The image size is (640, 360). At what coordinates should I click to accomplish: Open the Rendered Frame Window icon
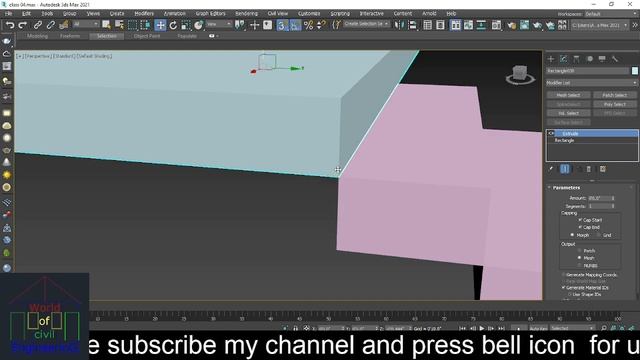[524, 25]
